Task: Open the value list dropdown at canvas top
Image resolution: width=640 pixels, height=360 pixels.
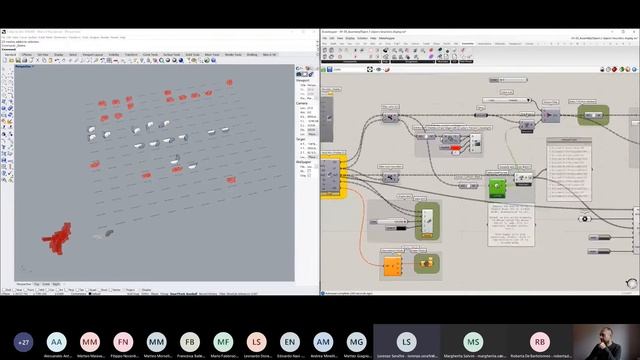Action: (509, 80)
